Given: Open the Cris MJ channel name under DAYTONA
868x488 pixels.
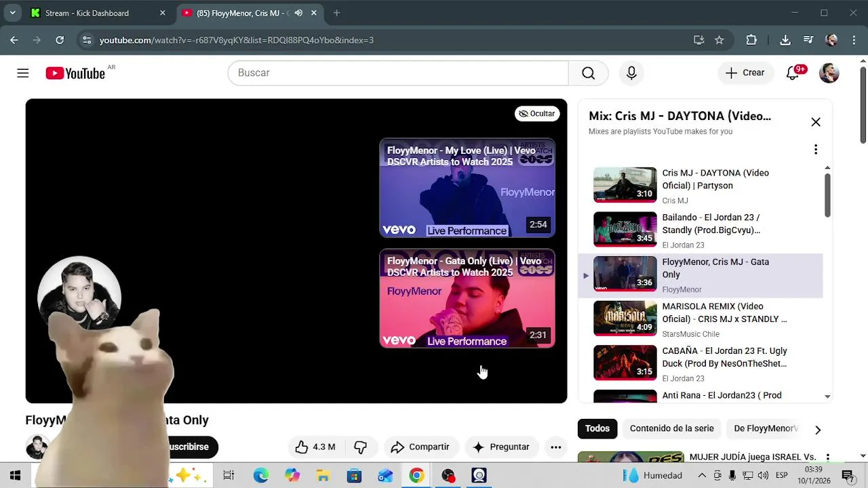Looking at the screenshot, I should pyautogui.click(x=675, y=201).
